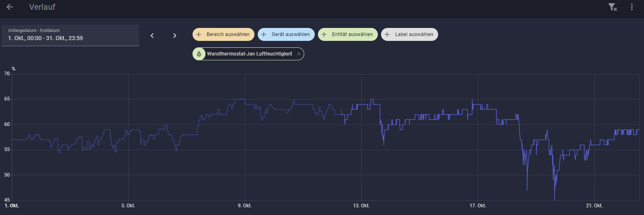Image resolution: width=644 pixels, height=215 pixels.
Task: Open the Label auswählen picker
Action: [x=409, y=34]
